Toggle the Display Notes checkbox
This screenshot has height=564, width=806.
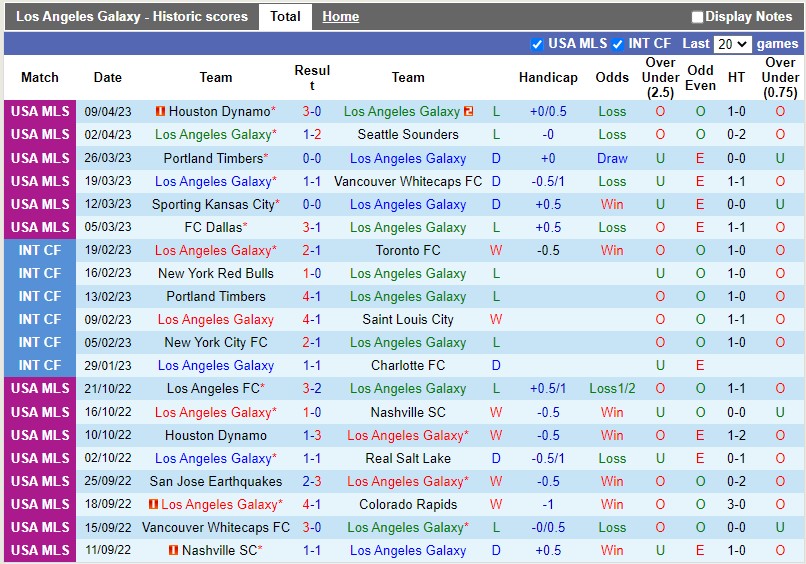697,17
